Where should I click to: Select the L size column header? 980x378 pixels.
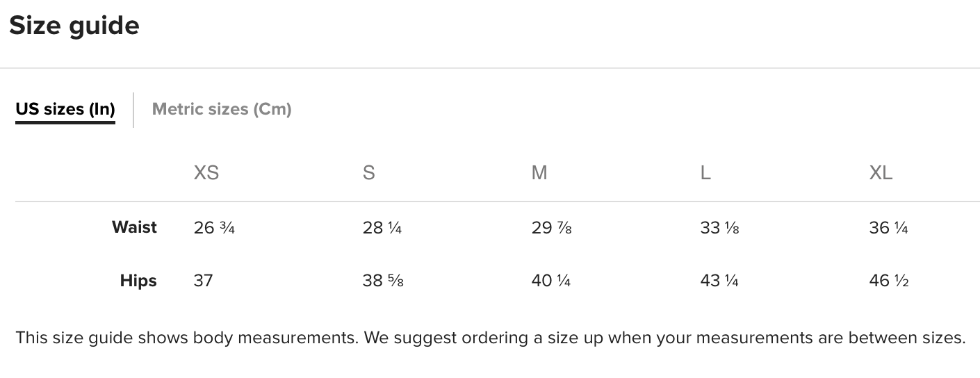(x=705, y=173)
